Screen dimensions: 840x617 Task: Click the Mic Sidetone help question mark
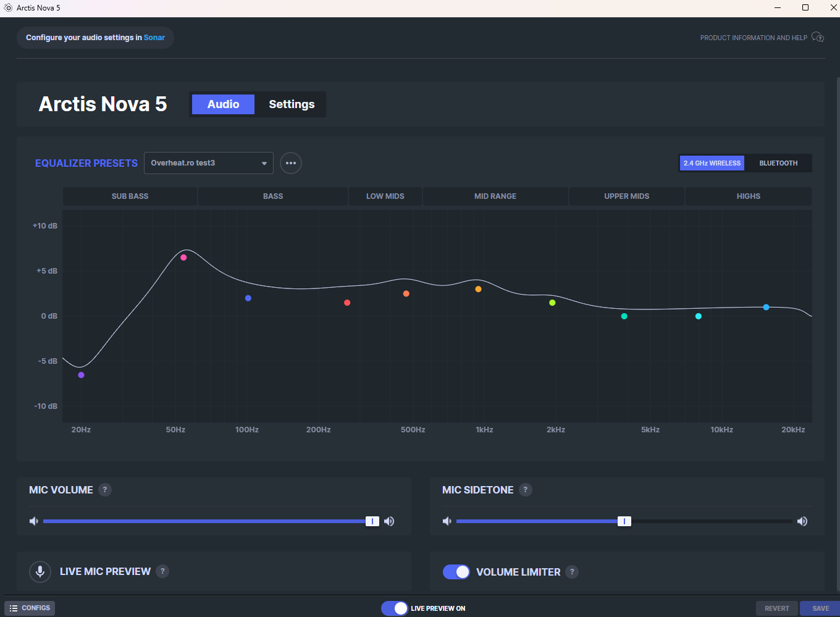[x=526, y=490]
